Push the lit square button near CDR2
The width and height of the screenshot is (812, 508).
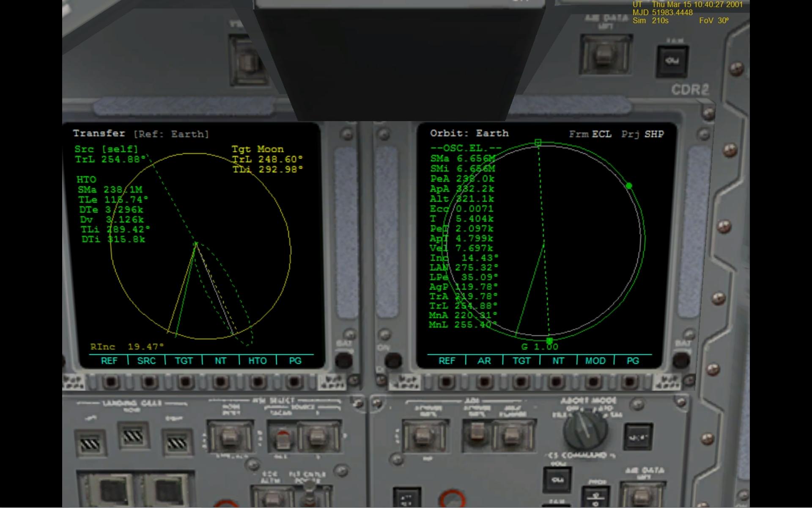click(x=672, y=61)
